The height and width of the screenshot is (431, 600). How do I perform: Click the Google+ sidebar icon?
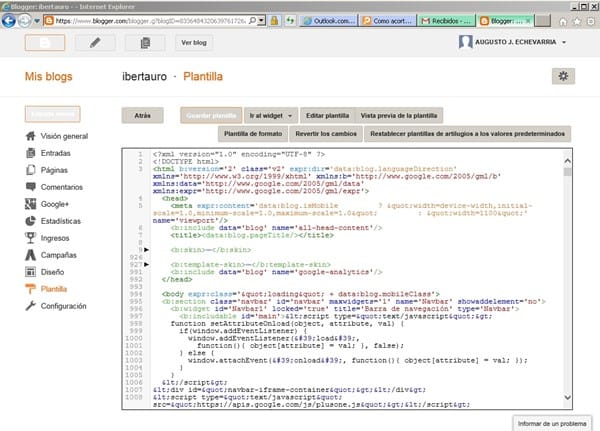(29, 203)
